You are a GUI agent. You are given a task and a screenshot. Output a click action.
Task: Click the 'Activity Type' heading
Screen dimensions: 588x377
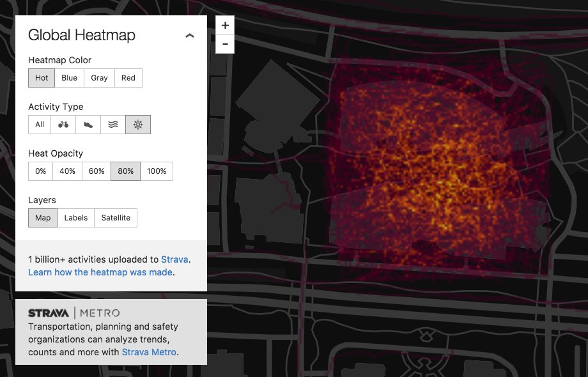pos(56,107)
